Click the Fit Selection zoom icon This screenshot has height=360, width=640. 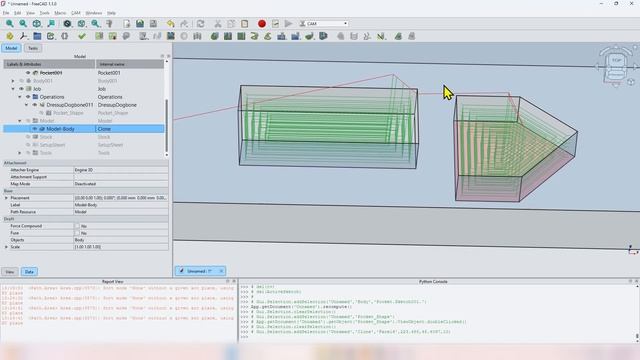point(23,24)
